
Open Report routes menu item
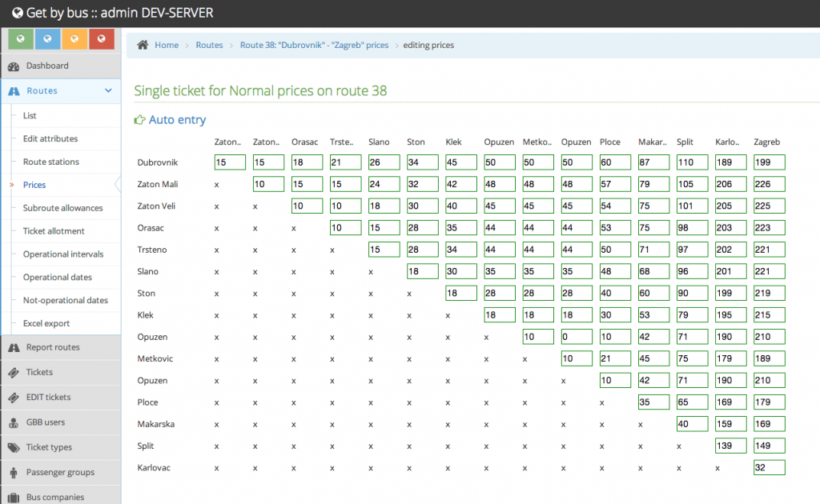click(x=61, y=347)
